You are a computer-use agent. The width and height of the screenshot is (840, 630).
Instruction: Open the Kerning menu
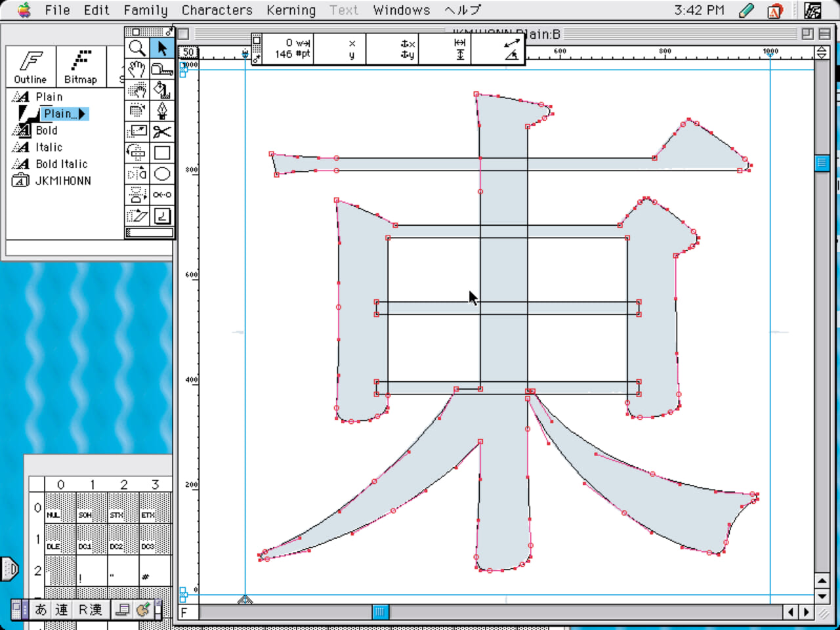(x=291, y=10)
